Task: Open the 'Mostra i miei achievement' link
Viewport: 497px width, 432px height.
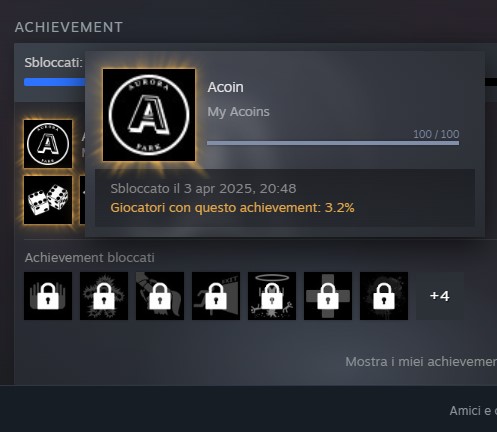Action: click(x=421, y=362)
